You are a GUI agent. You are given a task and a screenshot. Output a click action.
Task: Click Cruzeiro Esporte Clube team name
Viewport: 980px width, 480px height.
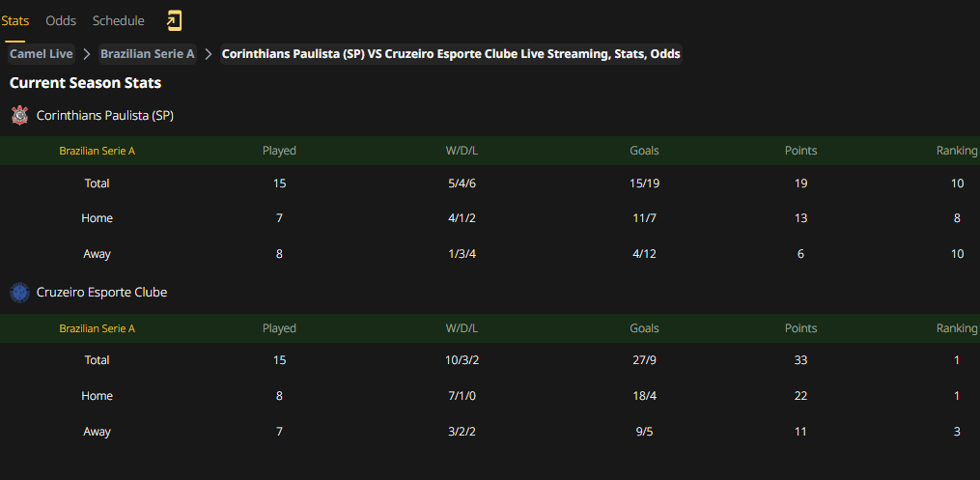click(102, 292)
